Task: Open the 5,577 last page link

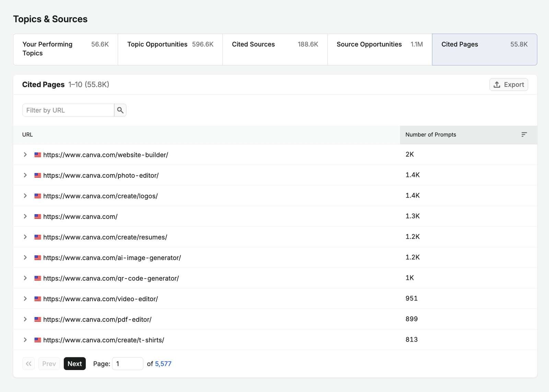Action: coord(163,364)
